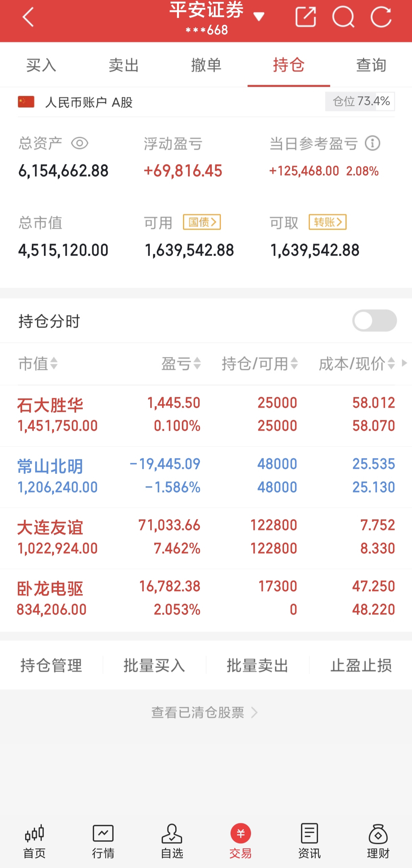Go to 首页 in the bottom bar
This screenshot has width=412, height=868.
pyautogui.click(x=34, y=841)
